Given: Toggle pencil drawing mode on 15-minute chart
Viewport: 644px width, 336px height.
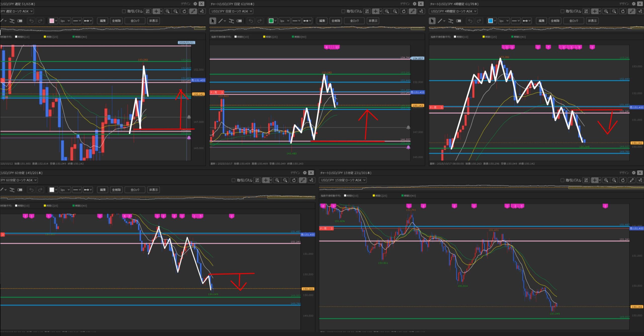Looking at the screenshot, I should pyautogui.click(x=631, y=180).
